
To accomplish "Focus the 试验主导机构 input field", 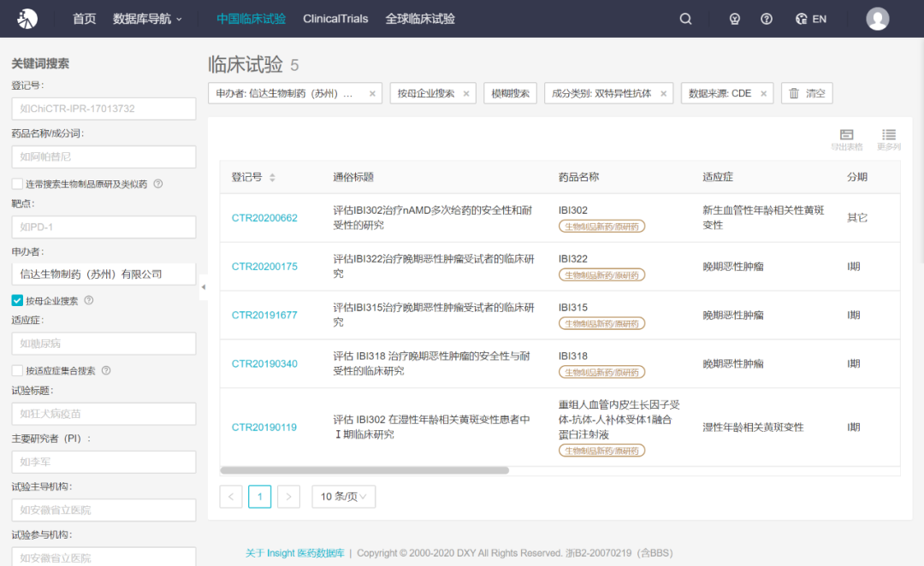I will tap(104, 510).
